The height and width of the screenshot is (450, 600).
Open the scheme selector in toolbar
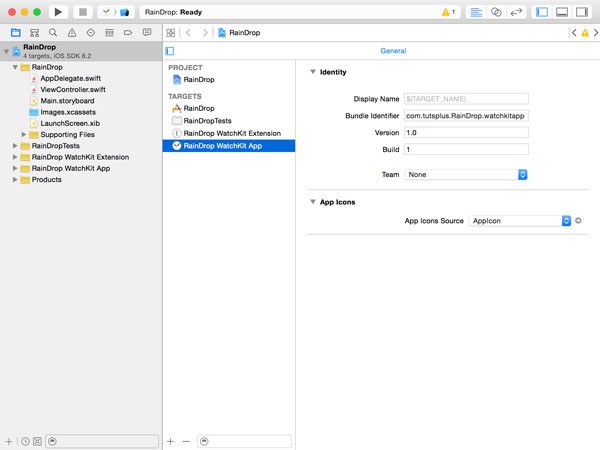tap(116, 12)
